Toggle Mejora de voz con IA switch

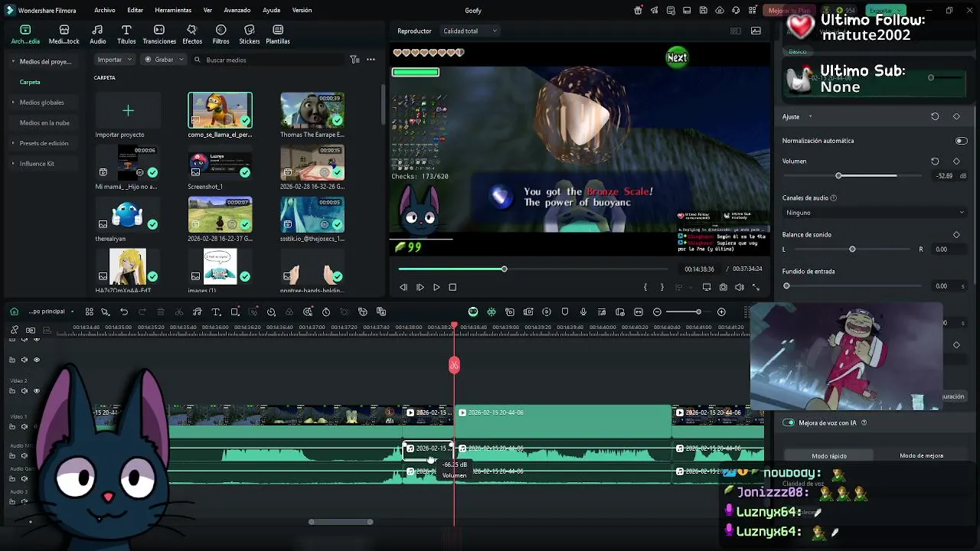[789, 422]
